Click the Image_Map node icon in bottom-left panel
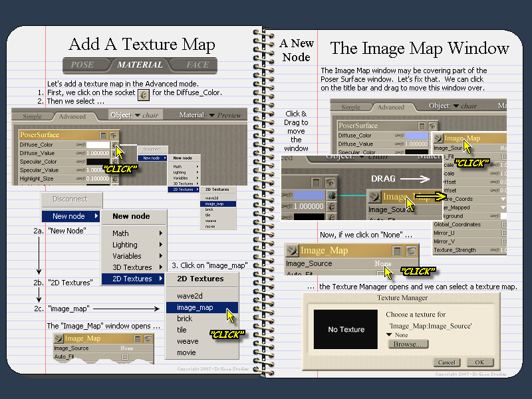The image size is (532, 399). pos(59,338)
